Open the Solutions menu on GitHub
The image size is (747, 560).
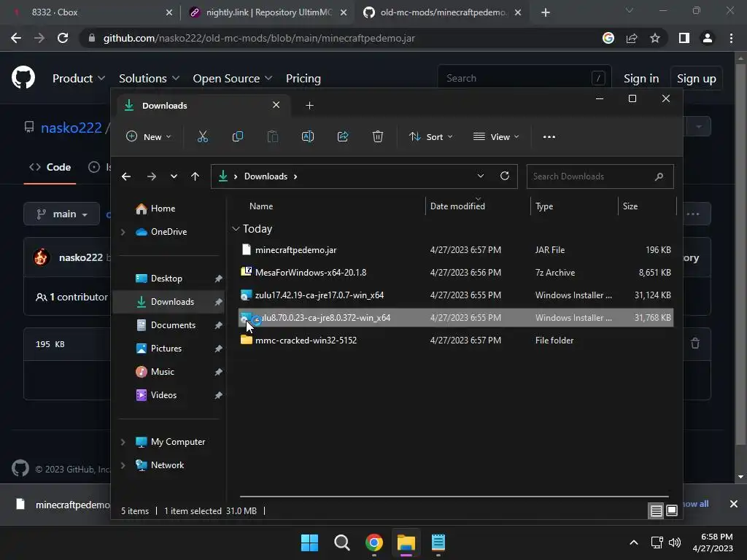click(x=149, y=78)
